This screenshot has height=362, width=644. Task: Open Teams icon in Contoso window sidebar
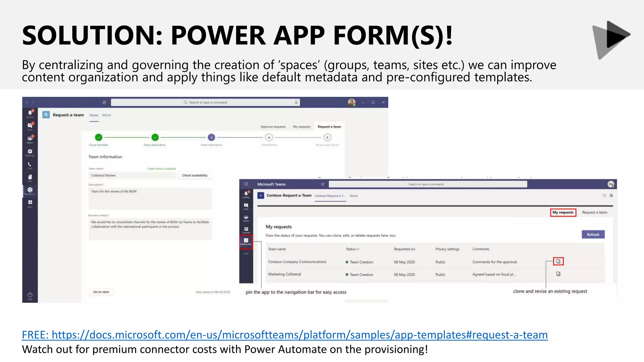click(x=246, y=218)
